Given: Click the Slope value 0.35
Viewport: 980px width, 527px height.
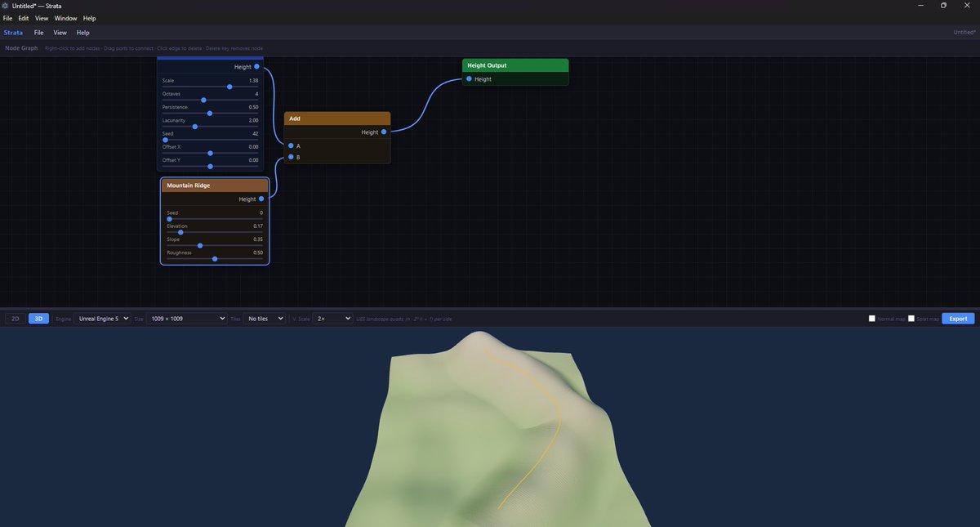Looking at the screenshot, I should [x=258, y=239].
